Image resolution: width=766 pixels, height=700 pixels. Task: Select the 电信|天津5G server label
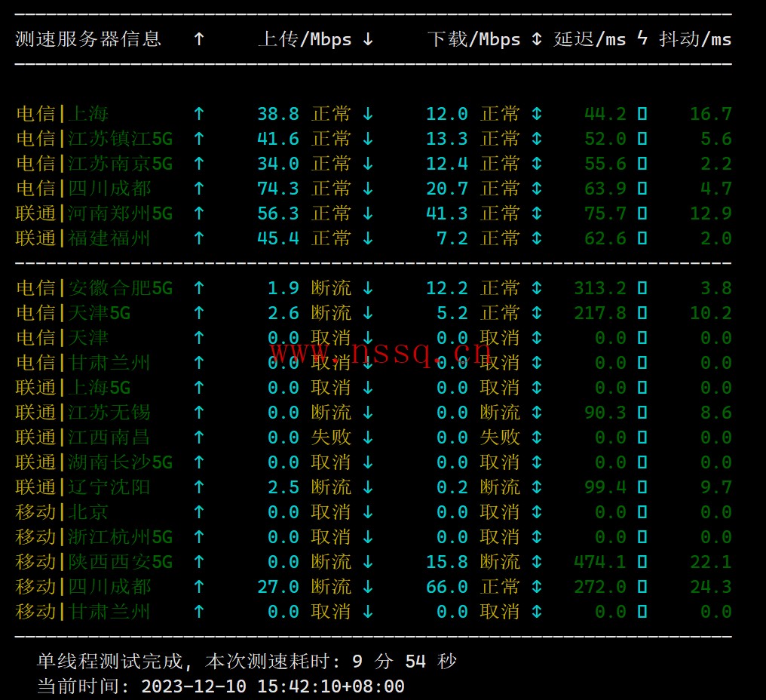click(73, 313)
